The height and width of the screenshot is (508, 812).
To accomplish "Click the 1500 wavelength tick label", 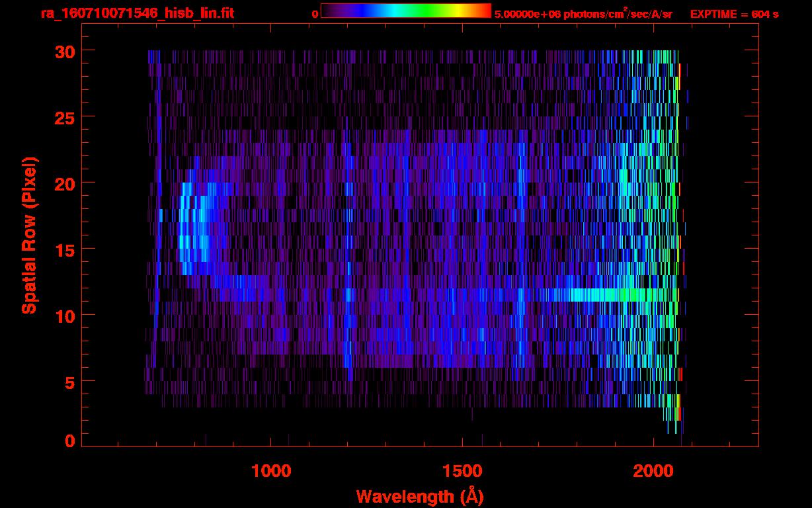I will pyautogui.click(x=462, y=471).
